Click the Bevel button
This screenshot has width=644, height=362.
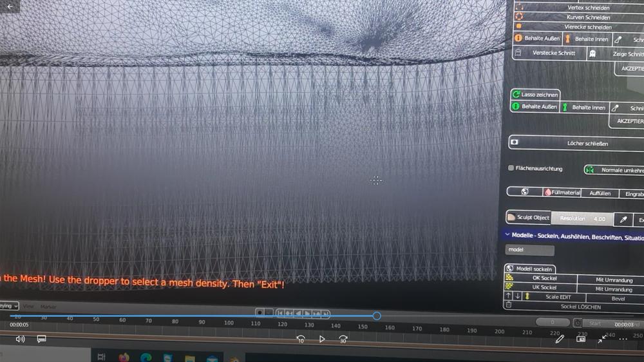coord(616,299)
